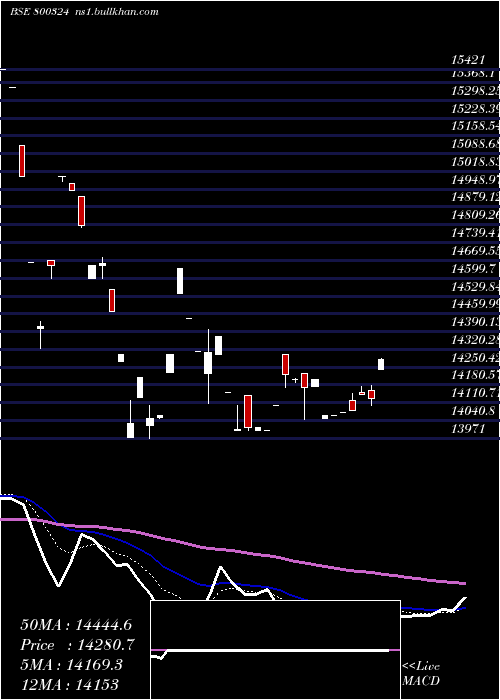The height and width of the screenshot is (700, 500).
Task: Click the last white candle near 14250 level
Action: [x=381, y=364]
